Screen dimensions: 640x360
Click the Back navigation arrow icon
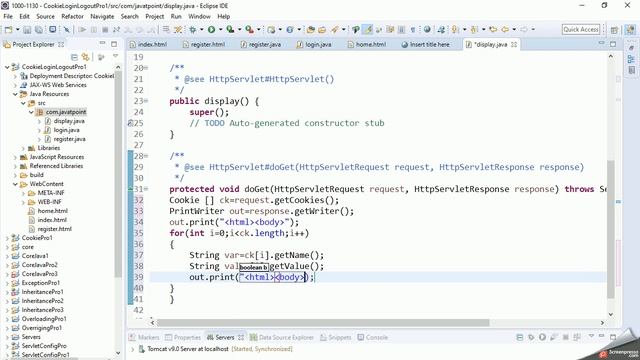505,29
